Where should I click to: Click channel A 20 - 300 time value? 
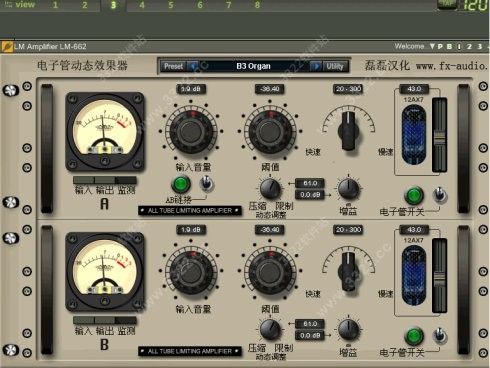348,89
